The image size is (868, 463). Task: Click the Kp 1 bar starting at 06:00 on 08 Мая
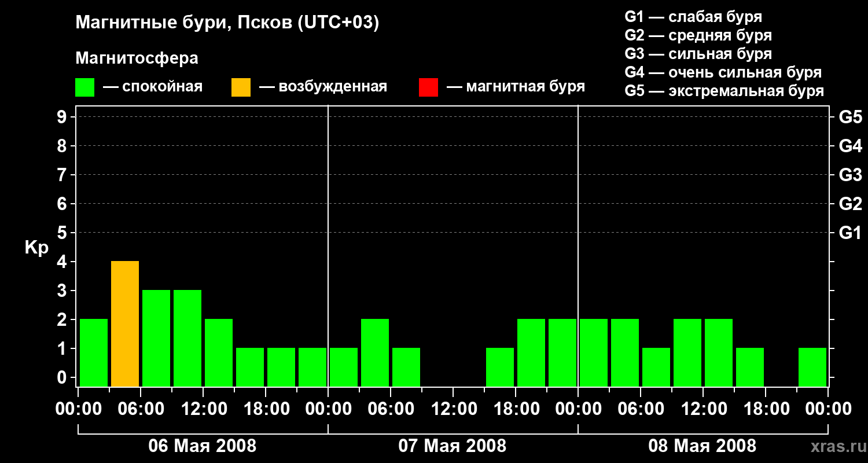pos(656,368)
